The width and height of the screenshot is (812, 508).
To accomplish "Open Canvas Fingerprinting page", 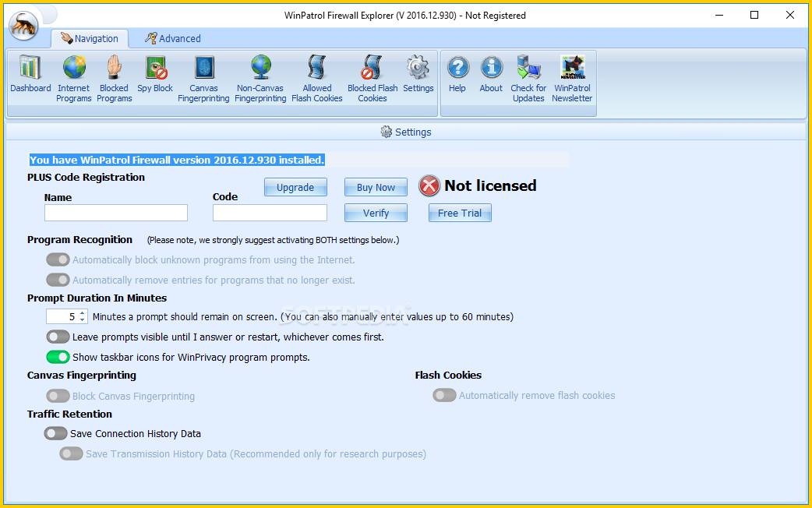I will (x=203, y=79).
